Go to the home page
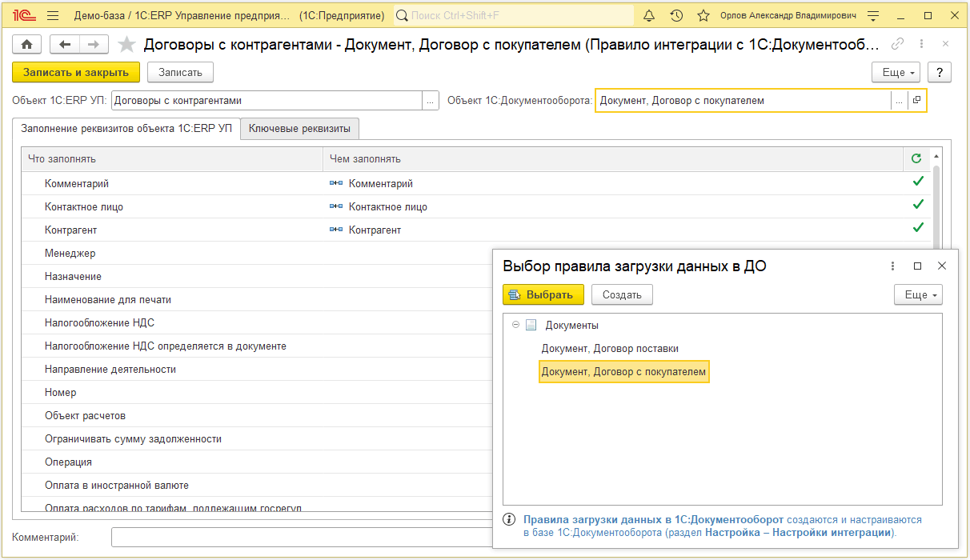Viewport: 970px width, 560px height. [28, 45]
